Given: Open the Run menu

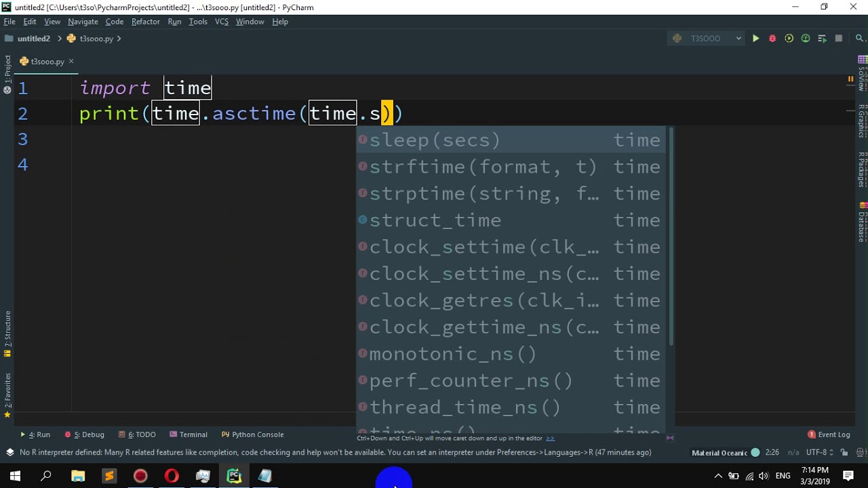Looking at the screenshot, I should pos(174,22).
